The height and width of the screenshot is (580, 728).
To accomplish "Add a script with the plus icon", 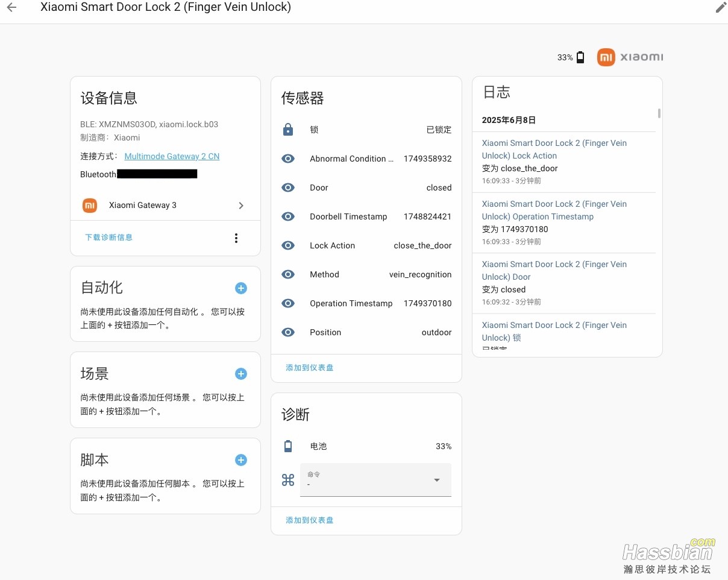I will (x=241, y=460).
